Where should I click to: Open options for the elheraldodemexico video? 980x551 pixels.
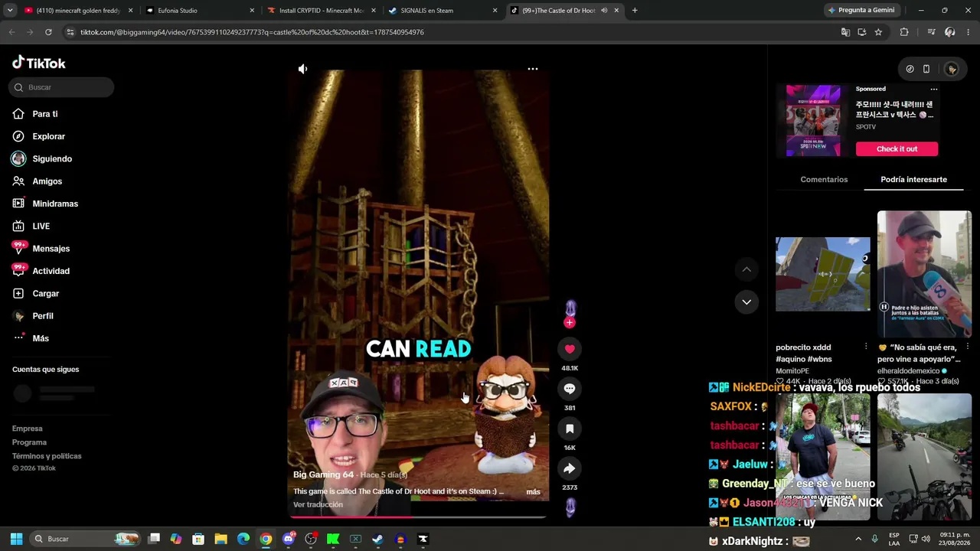[967, 347]
